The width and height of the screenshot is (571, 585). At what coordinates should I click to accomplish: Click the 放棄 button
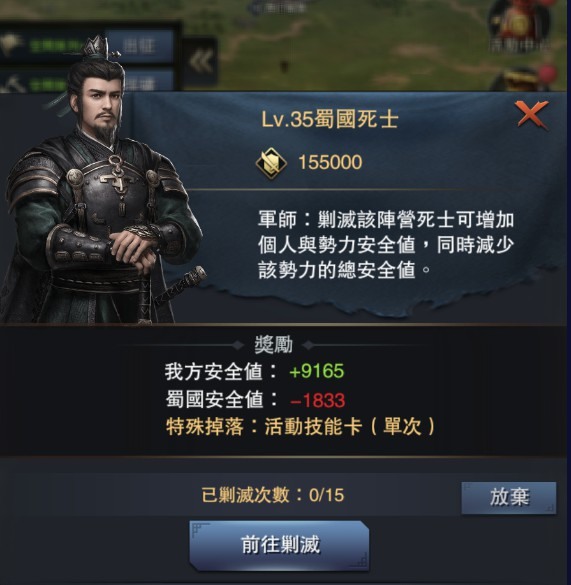(509, 497)
